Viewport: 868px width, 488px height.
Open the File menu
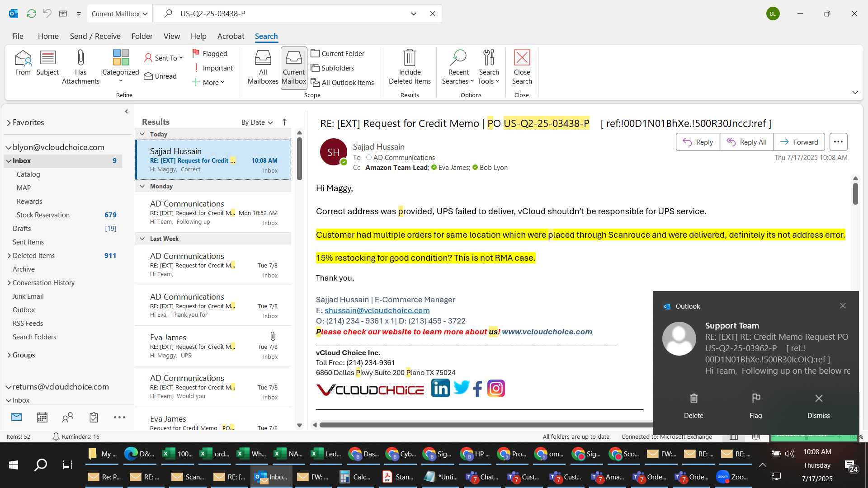click(x=18, y=36)
